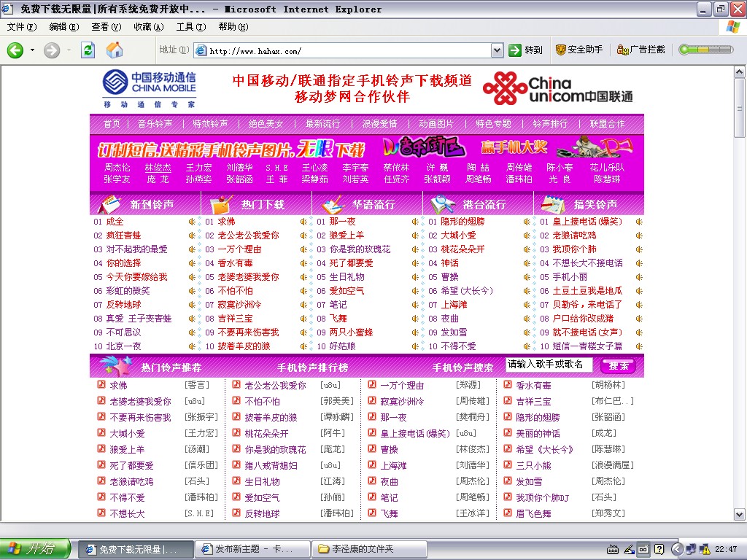
Task: Play the speaker icon beside 03 你是我的玫瑰花
Action: coord(415,249)
